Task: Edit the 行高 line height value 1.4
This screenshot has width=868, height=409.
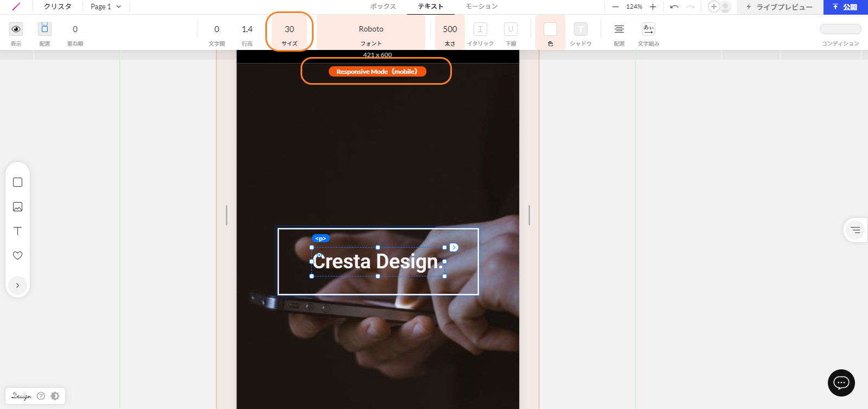Action: 247,29
